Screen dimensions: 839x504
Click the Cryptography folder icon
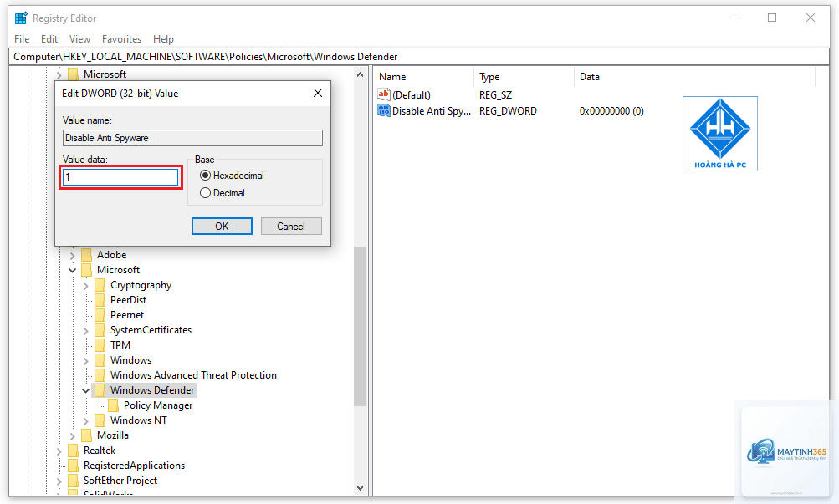click(100, 285)
